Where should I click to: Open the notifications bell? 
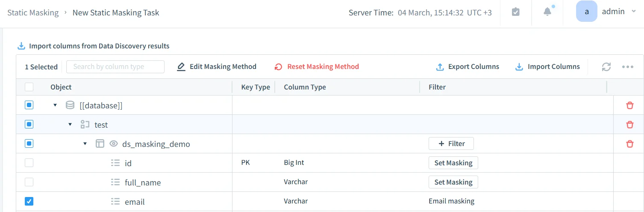547,12
